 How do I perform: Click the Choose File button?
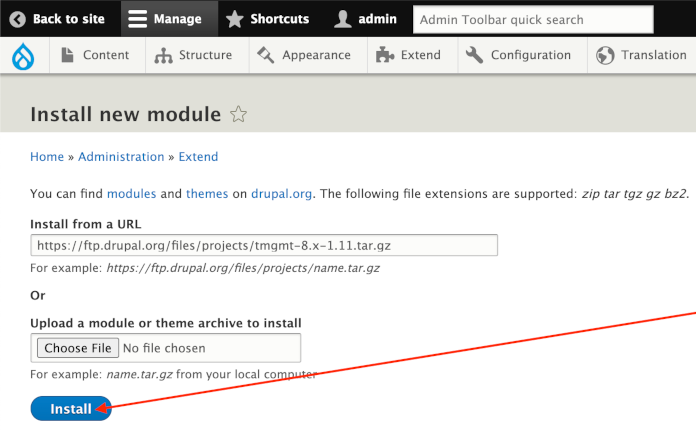coord(78,348)
